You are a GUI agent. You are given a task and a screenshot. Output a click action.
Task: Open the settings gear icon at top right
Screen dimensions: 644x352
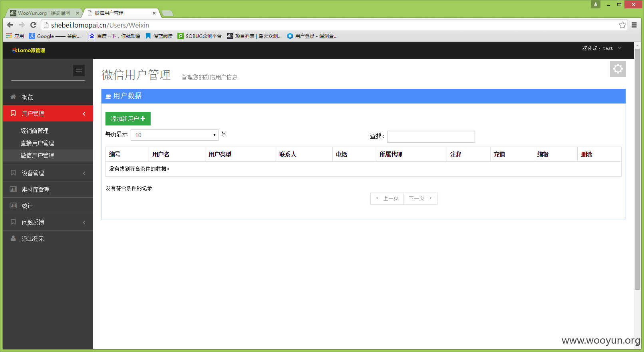(618, 69)
